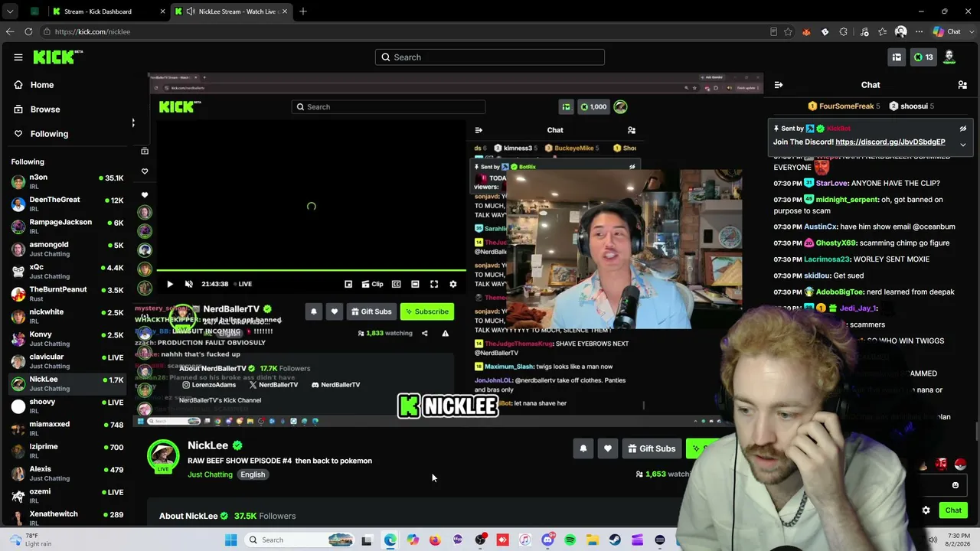The width and height of the screenshot is (980, 551).
Task: Select Home in the Kick sidebar
Action: point(34,85)
